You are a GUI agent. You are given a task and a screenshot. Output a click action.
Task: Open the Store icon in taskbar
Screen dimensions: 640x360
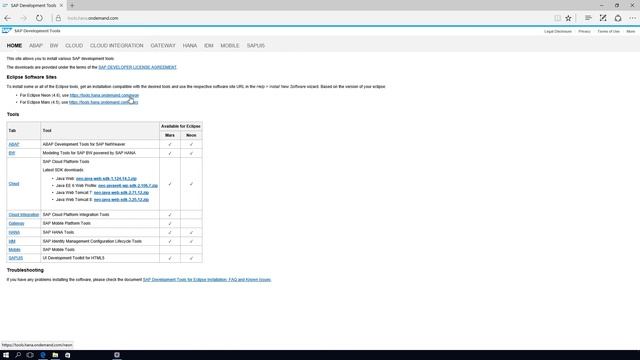click(68, 355)
